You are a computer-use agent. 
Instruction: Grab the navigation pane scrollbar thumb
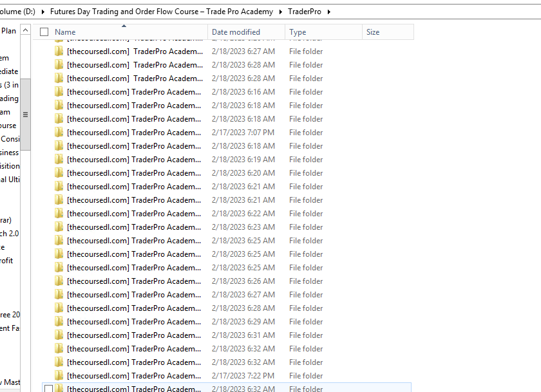26,115
